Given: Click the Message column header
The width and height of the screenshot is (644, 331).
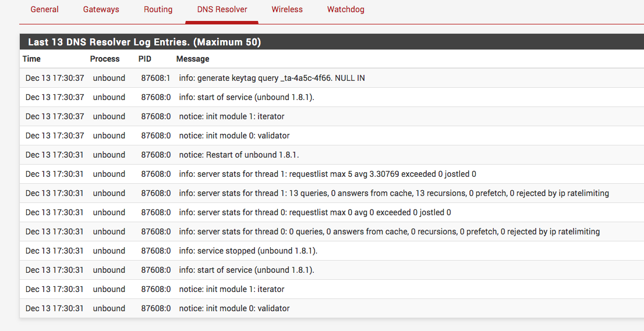Looking at the screenshot, I should click(193, 59).
